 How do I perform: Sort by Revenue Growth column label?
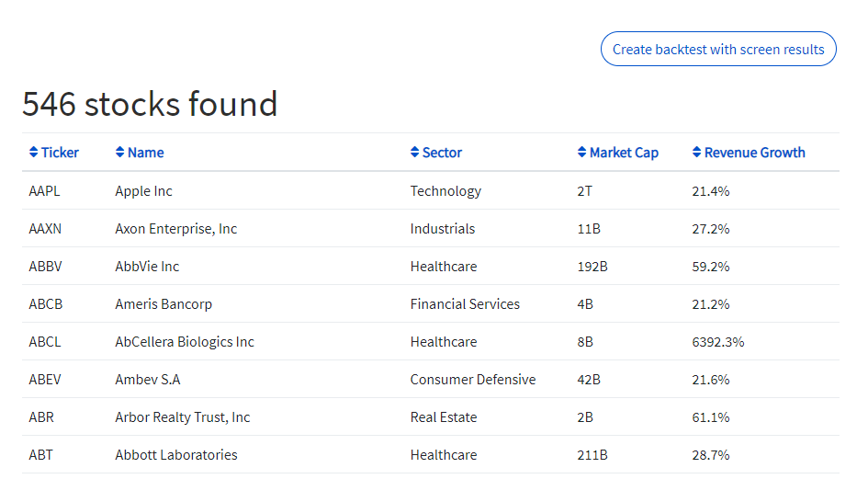point(754,153)
